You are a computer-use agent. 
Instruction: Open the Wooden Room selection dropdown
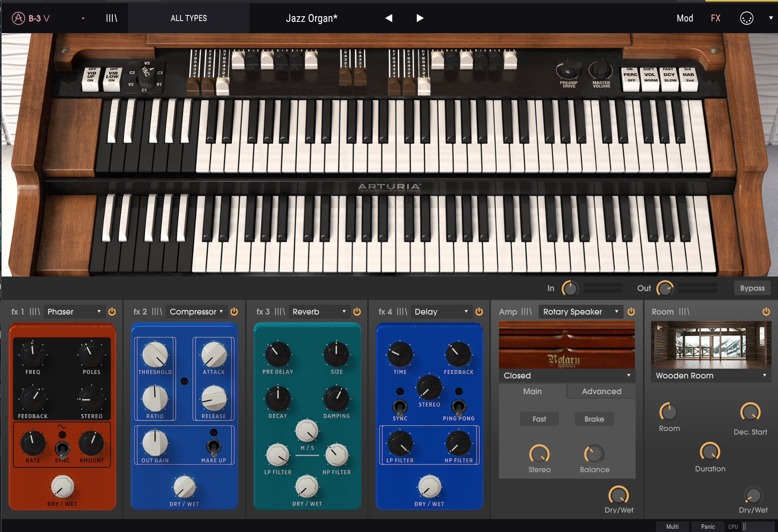pyautogui.click(x=710, y=376)
